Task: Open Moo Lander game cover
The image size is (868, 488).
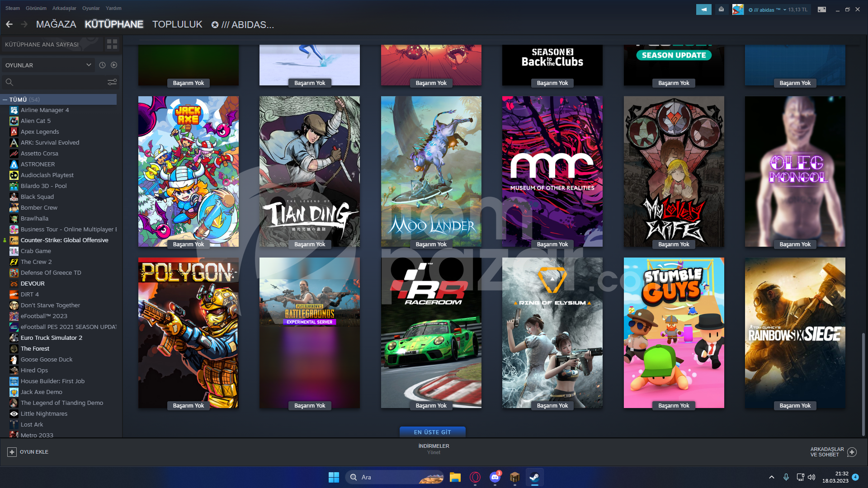Action: (431, 171)
